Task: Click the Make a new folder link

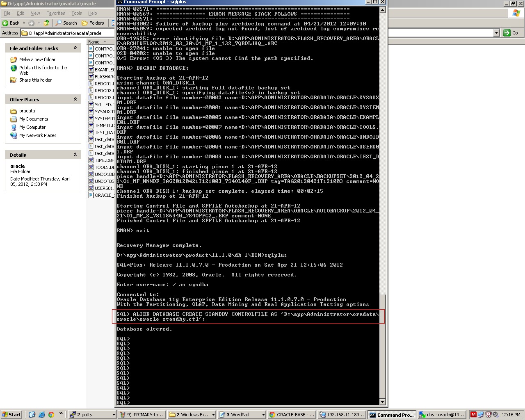Action: click(37, 59)
